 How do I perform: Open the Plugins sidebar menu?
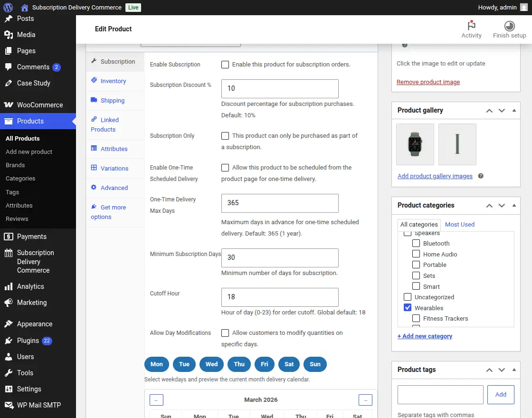(x=28, y=341)
